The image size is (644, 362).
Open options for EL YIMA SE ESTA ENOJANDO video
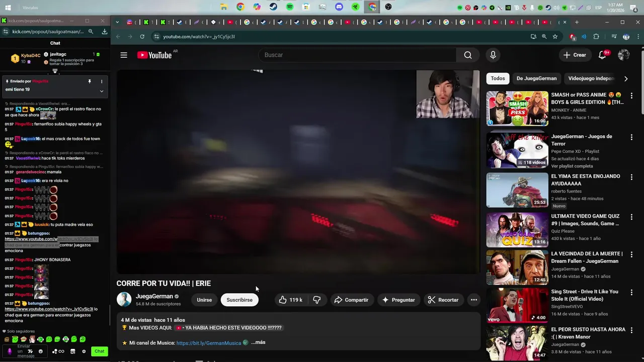tap(631, 177)
